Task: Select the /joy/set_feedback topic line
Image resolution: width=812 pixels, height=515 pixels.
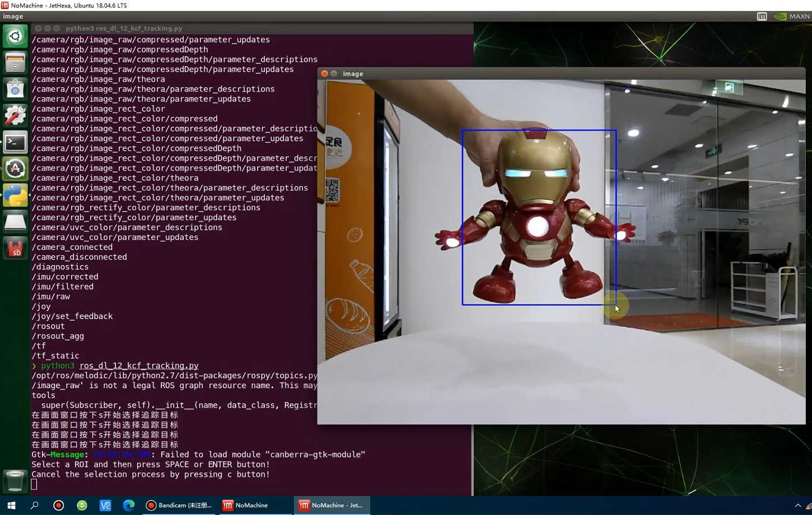Action: click(72, 316)
